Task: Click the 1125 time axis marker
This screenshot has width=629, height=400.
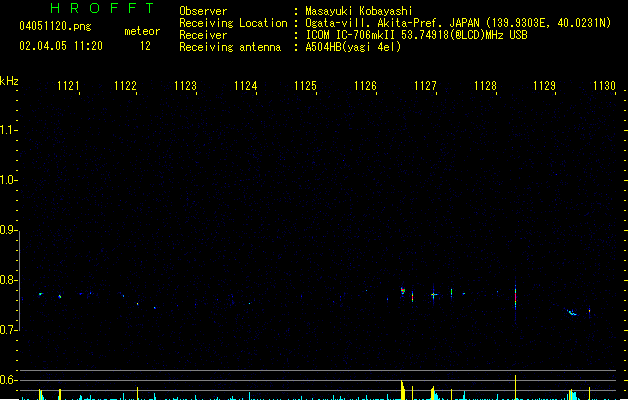Action: [x=305, y=86]
